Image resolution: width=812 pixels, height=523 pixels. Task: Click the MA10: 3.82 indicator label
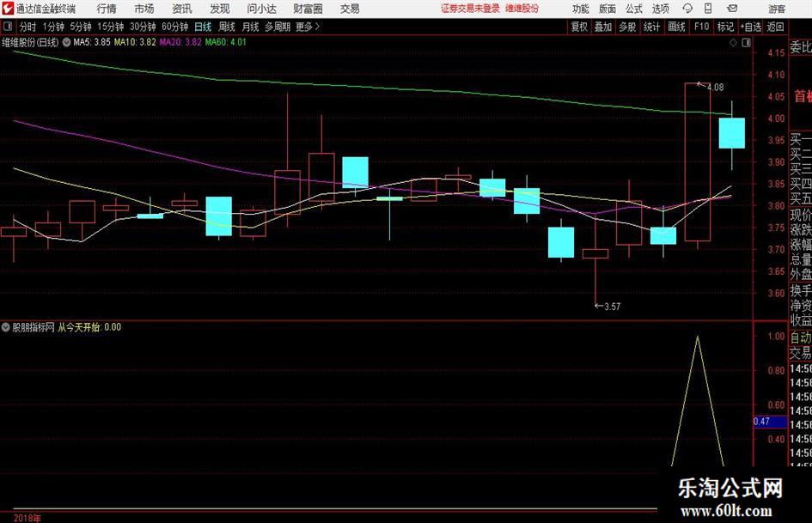point(135,42)
